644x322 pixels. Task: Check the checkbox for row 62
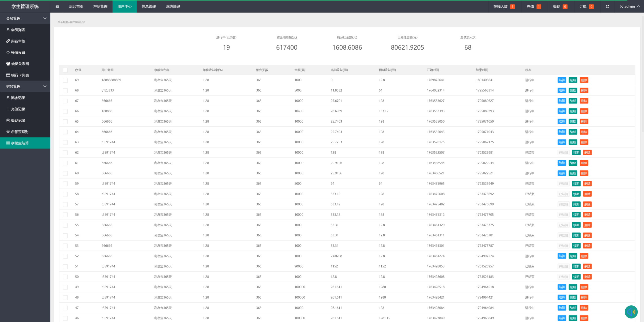65,153
